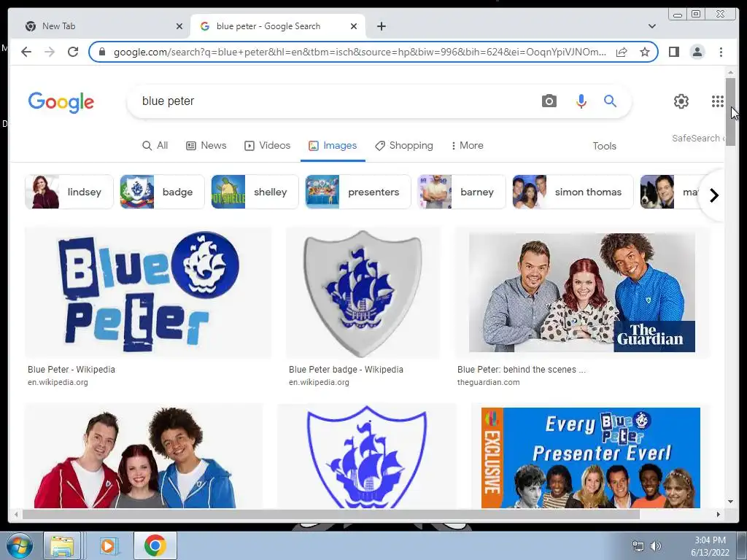Go back with the browser back arrow
This screenshot has height=560, width=747.
(26, 52)
